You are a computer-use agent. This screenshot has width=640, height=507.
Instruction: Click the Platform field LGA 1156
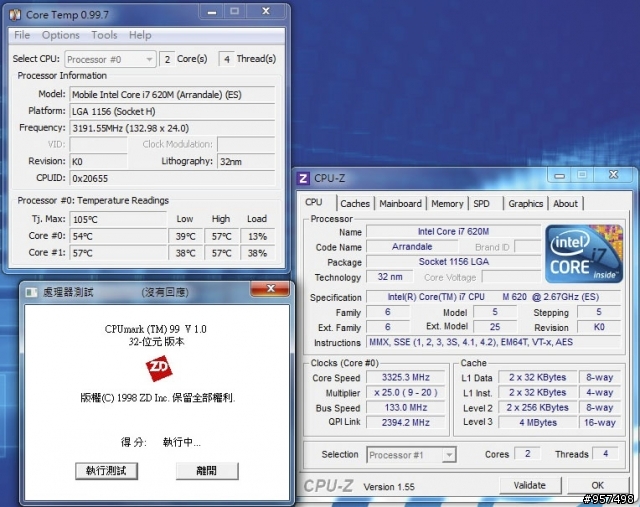(x=172, y=111)
